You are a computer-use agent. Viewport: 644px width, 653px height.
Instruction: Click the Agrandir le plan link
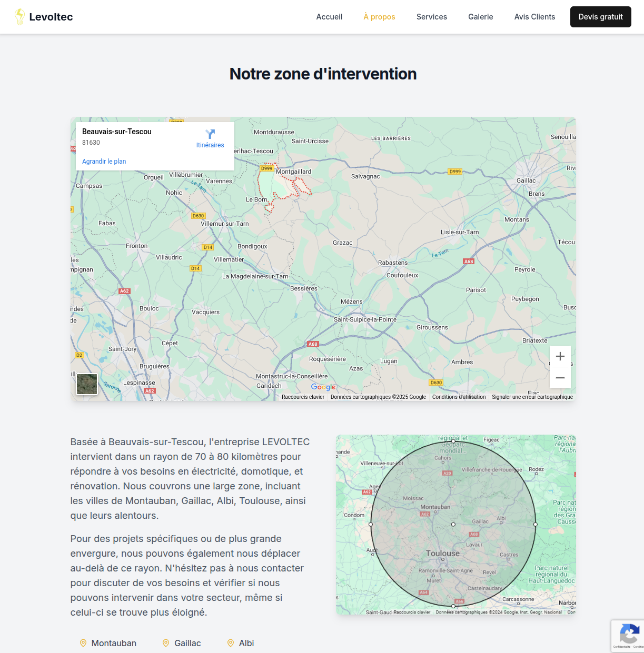point(104,162)
